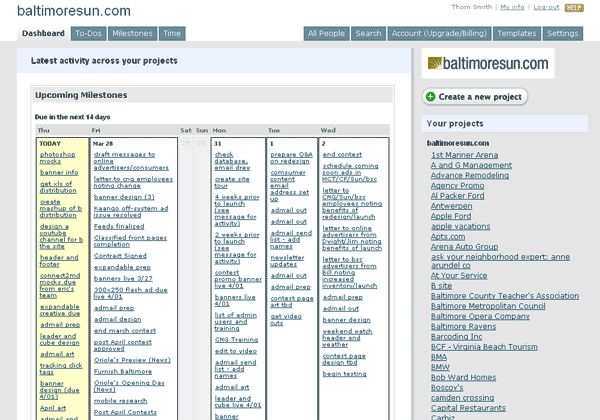This screenshot has height=420, width=600.
Task: Go to the Time tab
Action: (x=172, y=33)
